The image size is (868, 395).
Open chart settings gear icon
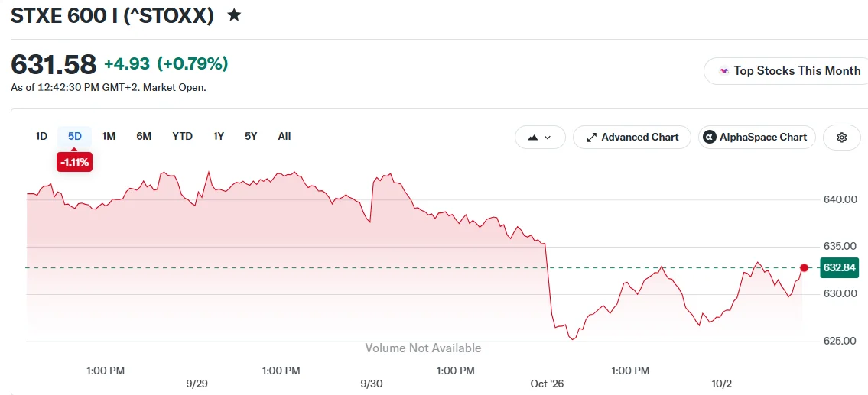click(x=842, y=138)
